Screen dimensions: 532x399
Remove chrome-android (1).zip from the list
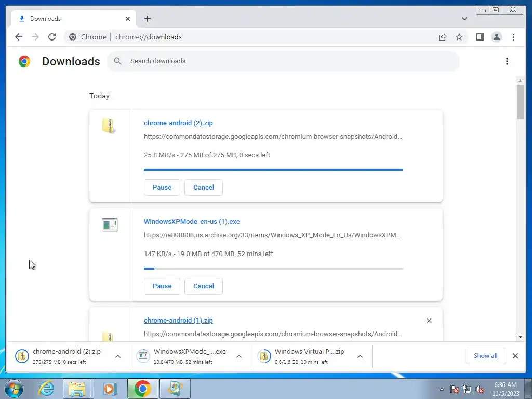(429, 321)
